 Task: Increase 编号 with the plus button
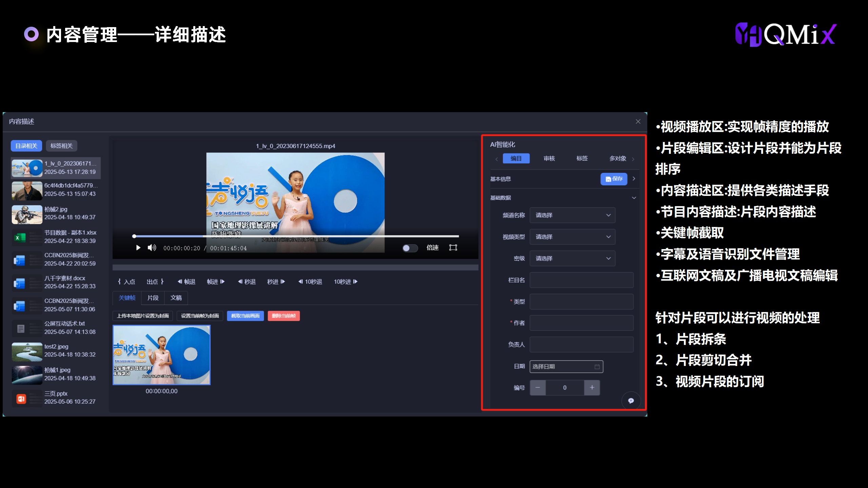click(x=592, y=387)
